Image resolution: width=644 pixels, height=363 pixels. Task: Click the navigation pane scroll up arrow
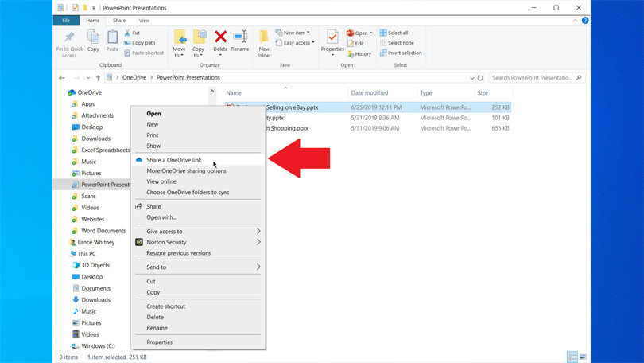coord(212,92)
